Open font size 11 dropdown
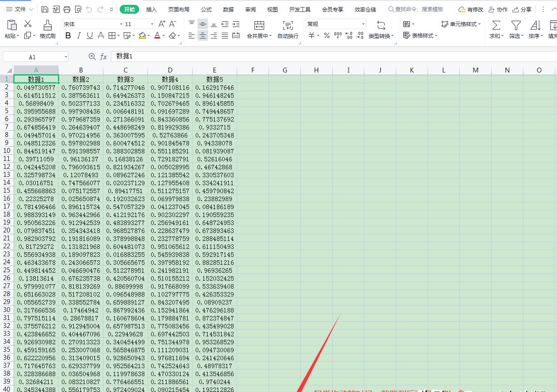 152,24
